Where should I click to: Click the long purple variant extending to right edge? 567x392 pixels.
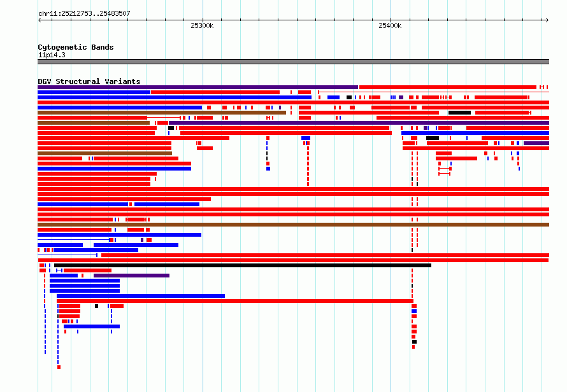point(359,123)
